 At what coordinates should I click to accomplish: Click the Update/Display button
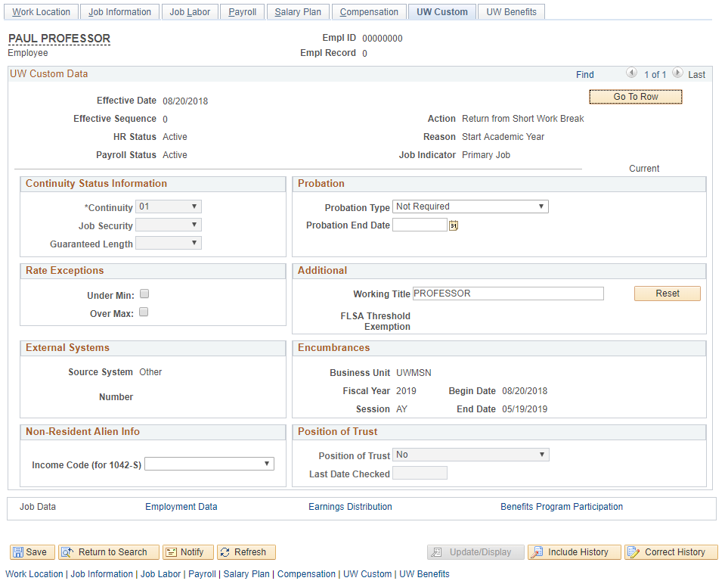[476, 552]
